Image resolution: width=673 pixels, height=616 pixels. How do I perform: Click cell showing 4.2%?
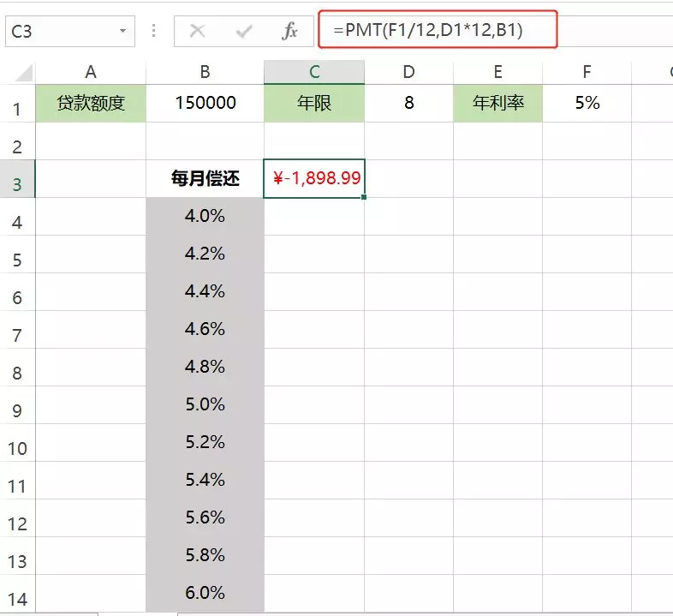[x=205, y=254]
